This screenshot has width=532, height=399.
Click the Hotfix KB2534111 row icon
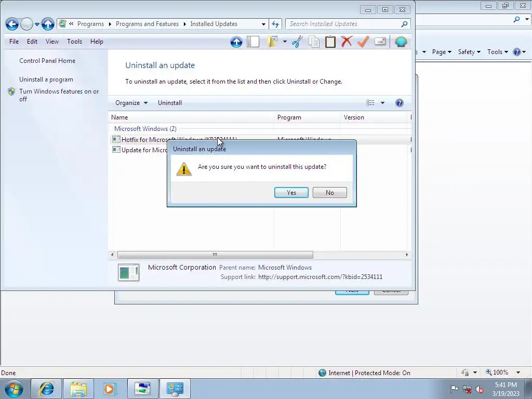coord(116,139)
